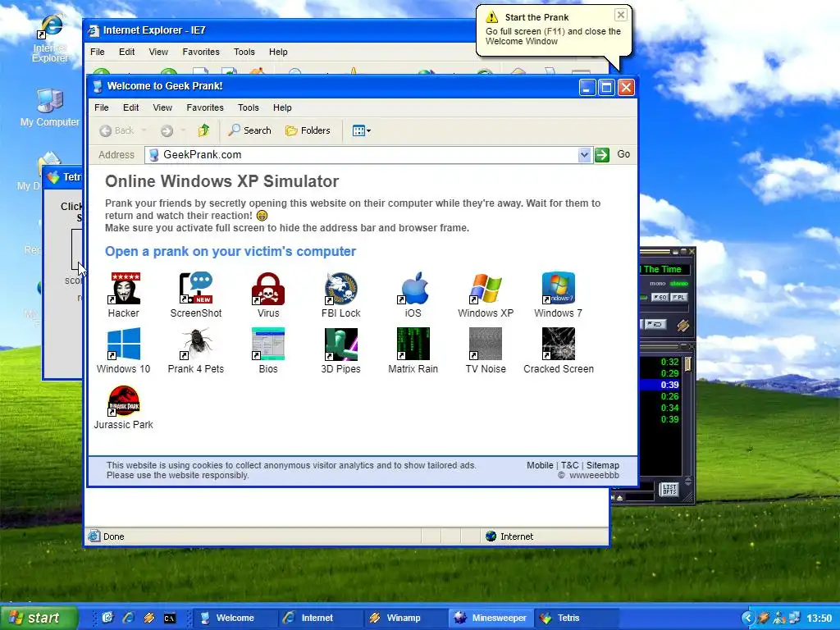The image size is (840, 630).
Task: Click the taskbar clock showing 13:50
Action: (x=819, y=619)
